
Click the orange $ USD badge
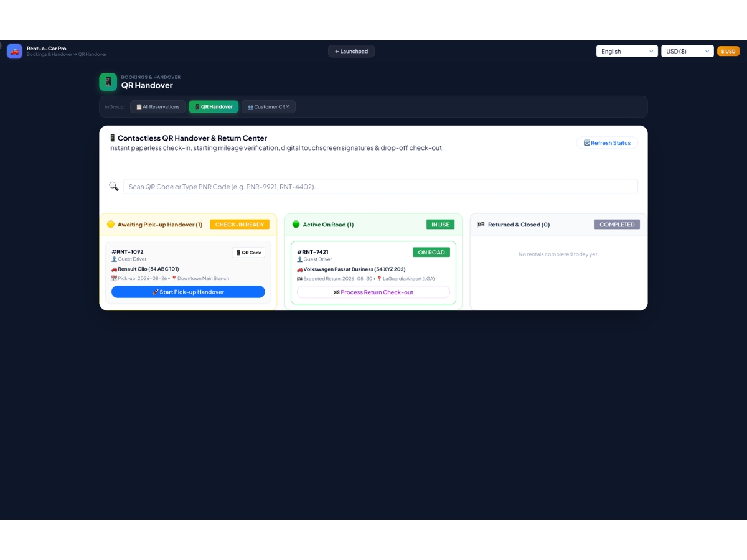(728, 51)
